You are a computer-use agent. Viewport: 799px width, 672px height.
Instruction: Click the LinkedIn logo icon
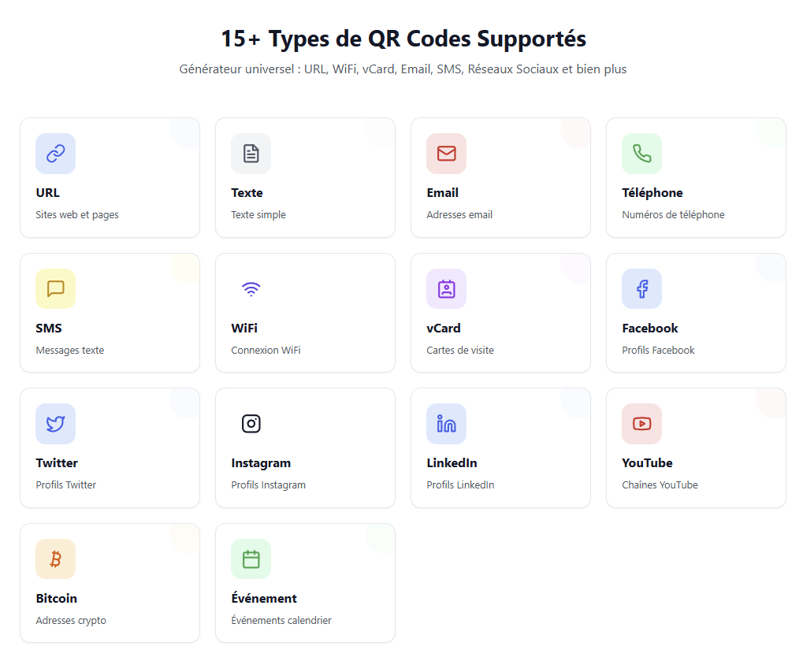(x=446, y=424)
